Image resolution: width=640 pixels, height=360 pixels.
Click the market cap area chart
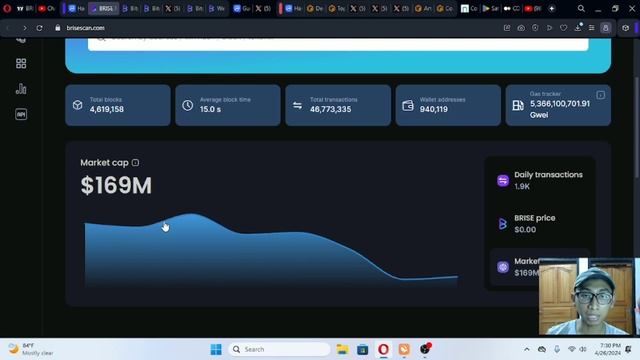[271, 249]
